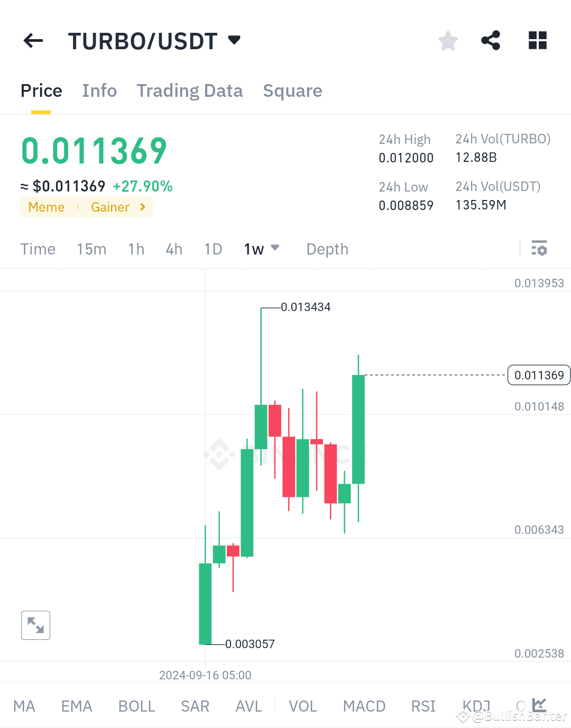The image size is (571, 728).
Task: Open the share icon for this chart
Action: [491, 40]
